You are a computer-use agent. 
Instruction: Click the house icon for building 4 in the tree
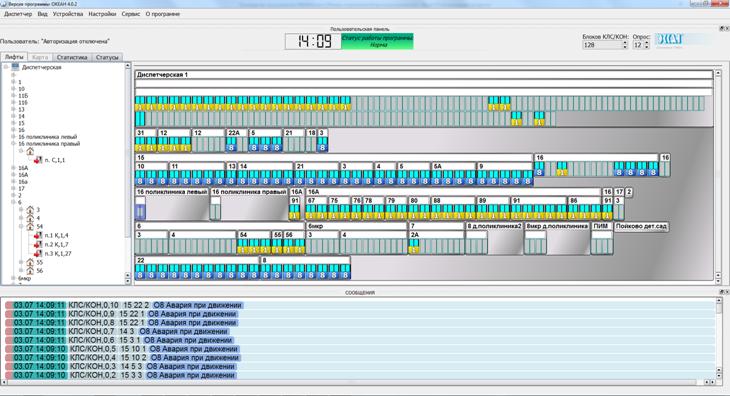tap(30, 218)
